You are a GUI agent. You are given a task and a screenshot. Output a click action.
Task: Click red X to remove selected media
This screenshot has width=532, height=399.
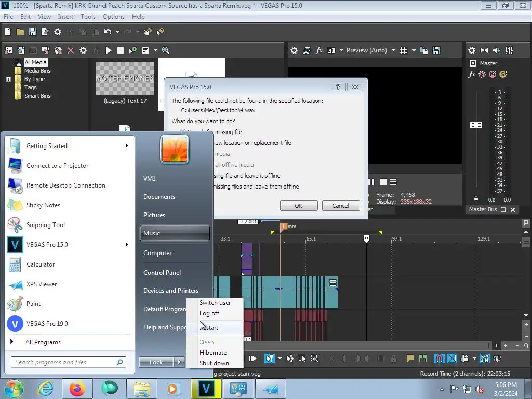(71, 50)
